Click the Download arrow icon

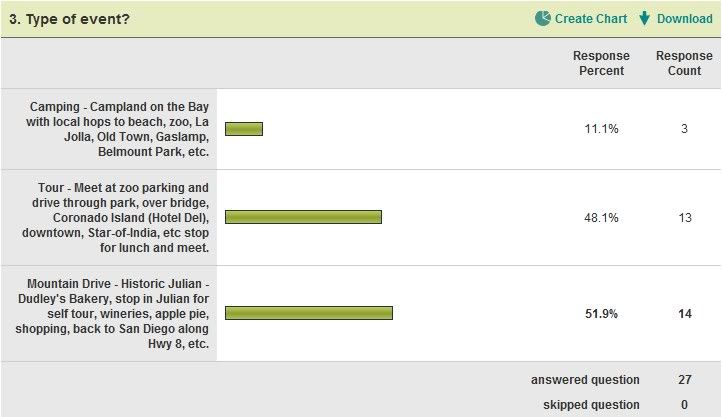645,18
